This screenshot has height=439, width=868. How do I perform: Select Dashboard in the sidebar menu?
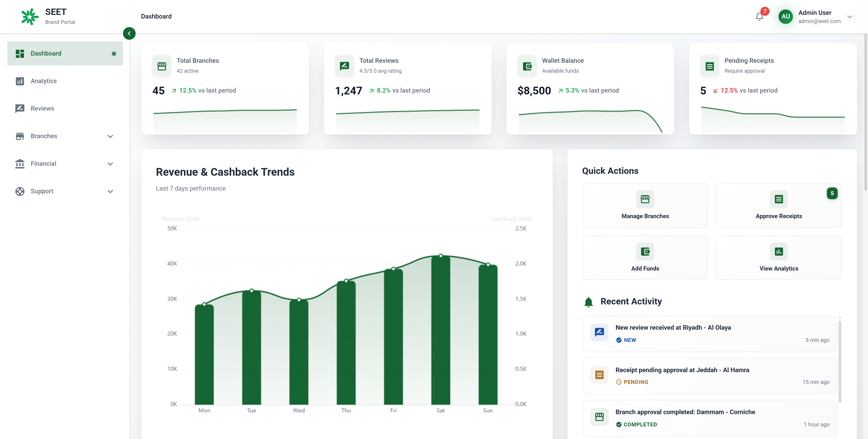pos(46,53)
